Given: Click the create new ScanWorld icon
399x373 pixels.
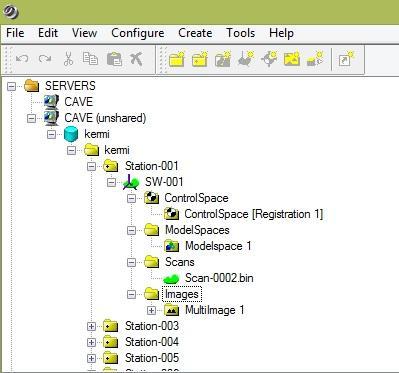Looking at the screenshot, I should click(x=246, y=59).
